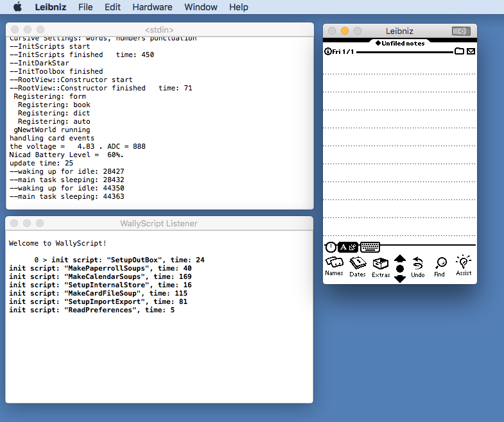
Task: Open the Window menu
Action: (x=201, y=7)
